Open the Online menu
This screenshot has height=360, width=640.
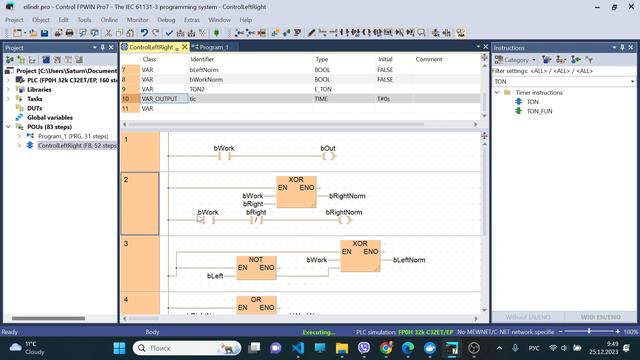coord(109,20)
